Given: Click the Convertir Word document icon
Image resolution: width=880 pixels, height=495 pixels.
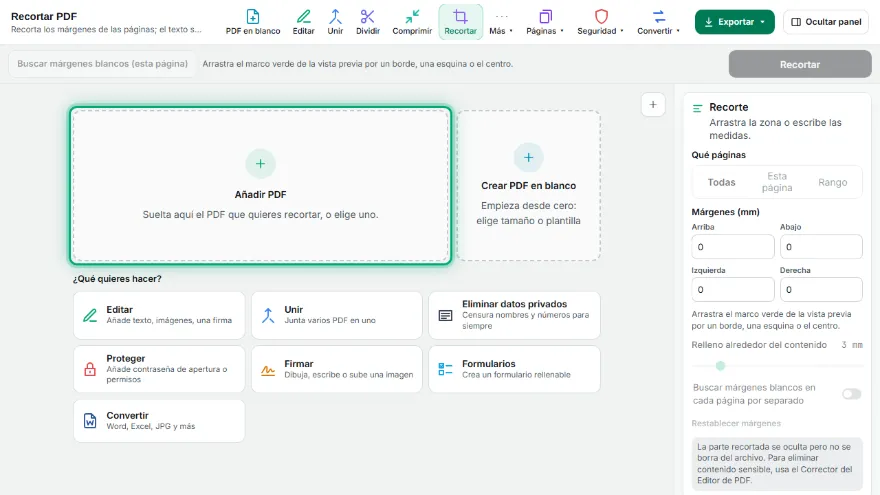Looking at the screenshot, I should [90, 420].
